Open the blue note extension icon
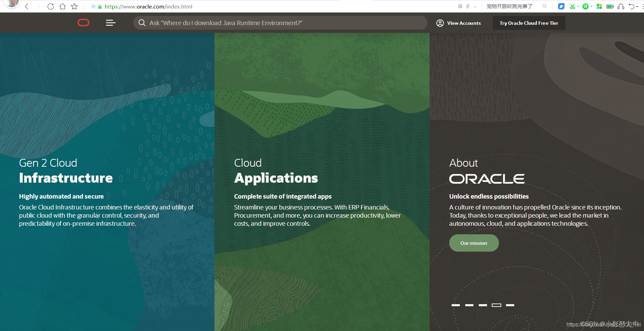644x331 pixels. (561, 6)
